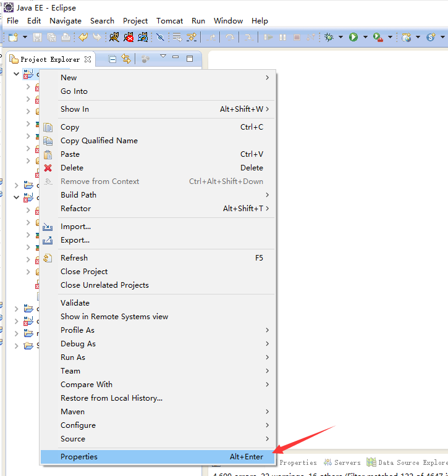
Task: Click the Resume debug toolbar icon
Action: click(268, 37)
